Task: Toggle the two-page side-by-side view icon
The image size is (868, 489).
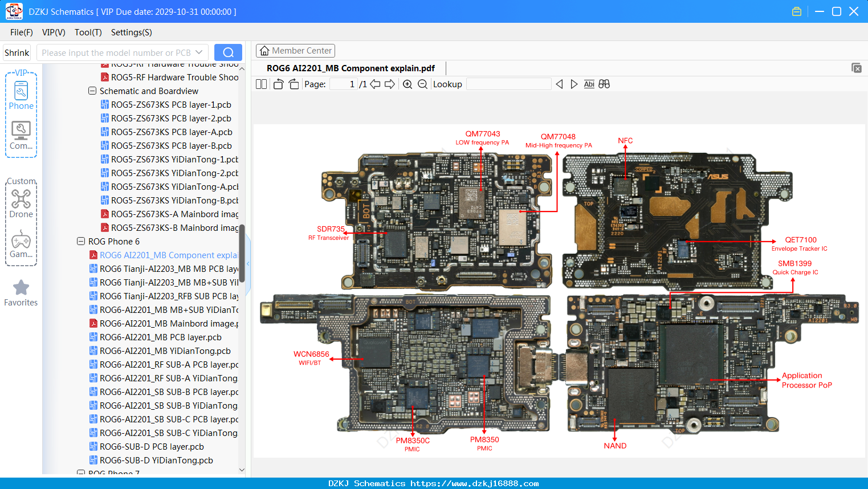Action: pyautogui.click(x=261, y=84)
